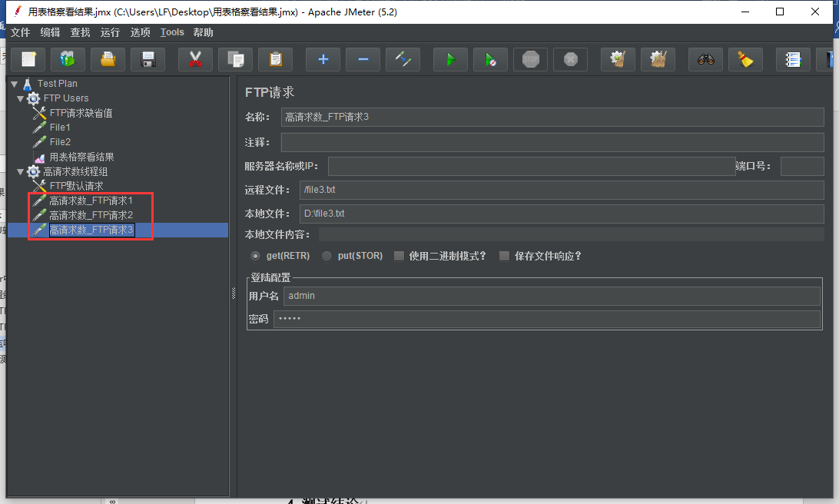Click the minus button to remove element
This screenshot has height=504, width=839.
coord(362,59)
